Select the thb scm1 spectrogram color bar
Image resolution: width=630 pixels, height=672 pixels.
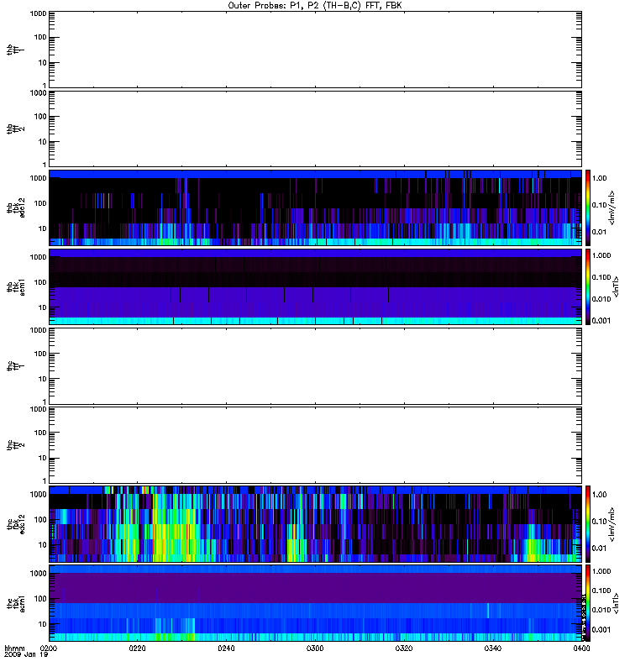coord(588,286)
